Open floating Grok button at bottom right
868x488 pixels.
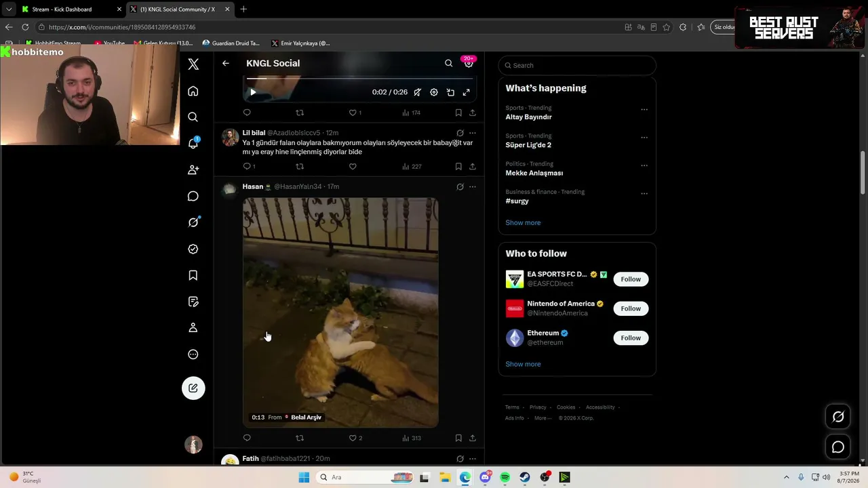(838, 417)
